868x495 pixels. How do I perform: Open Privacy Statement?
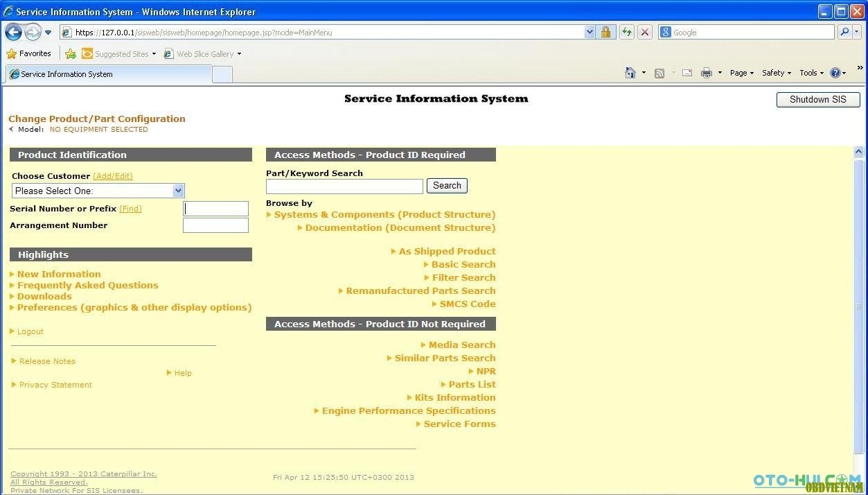(x=55, y=385)
